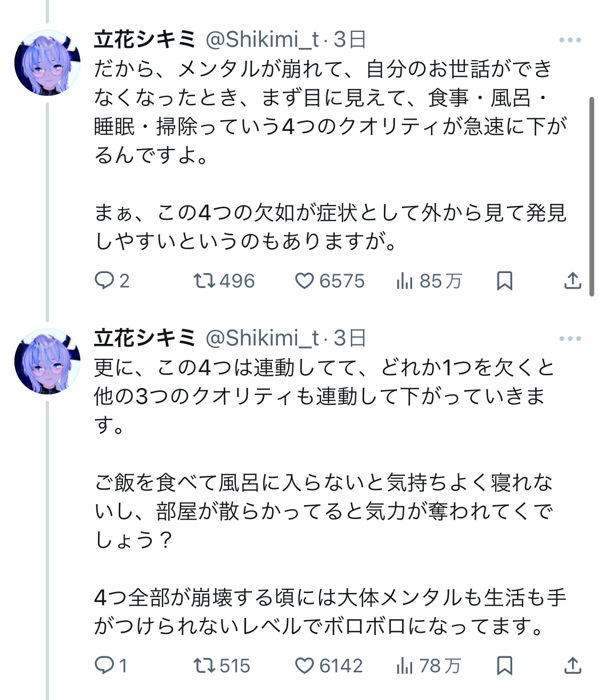Open more options menu on first tweet
This screenshot has height=700, width=599.
[570, 40]
